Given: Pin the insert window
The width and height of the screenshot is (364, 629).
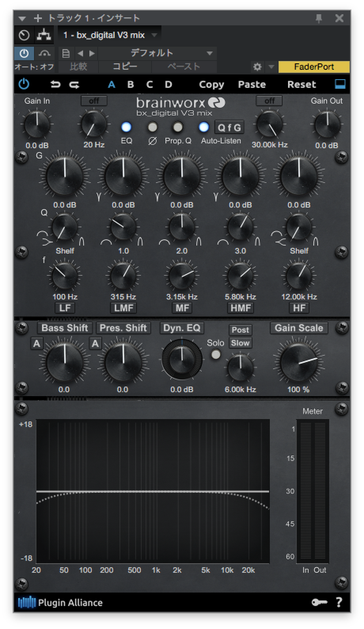Looking at the screenshot, I should tap(318, 18).
